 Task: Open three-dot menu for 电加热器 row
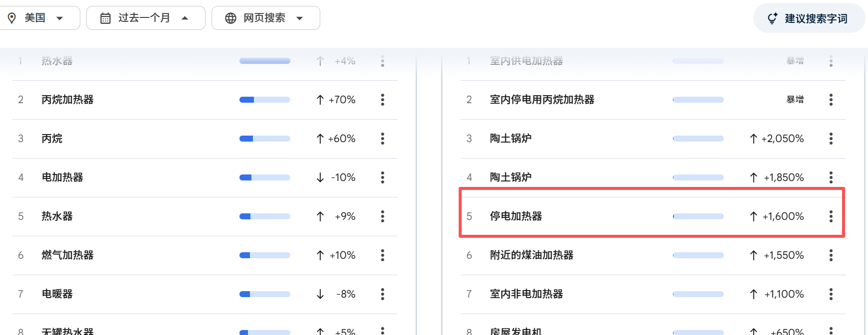pos(383,177)
